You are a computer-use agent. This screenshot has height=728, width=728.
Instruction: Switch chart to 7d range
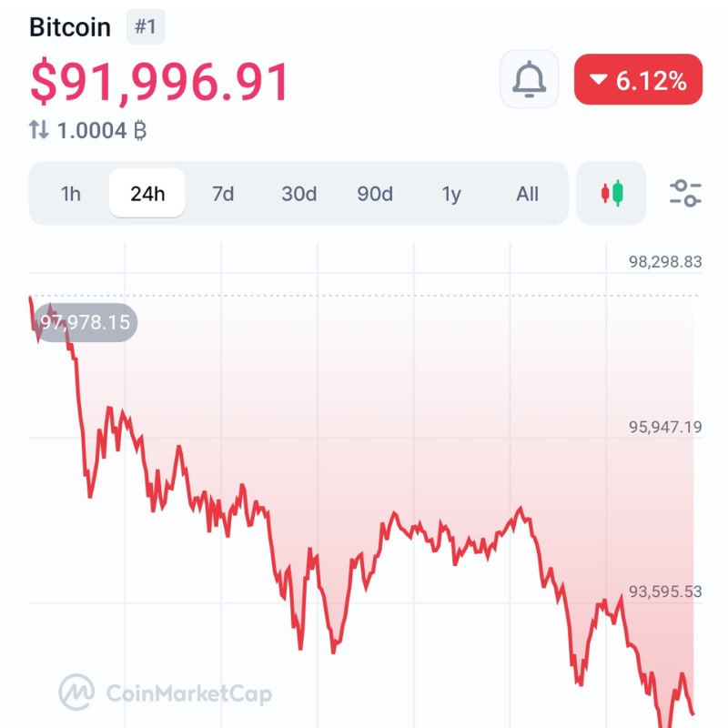[223, 194]
